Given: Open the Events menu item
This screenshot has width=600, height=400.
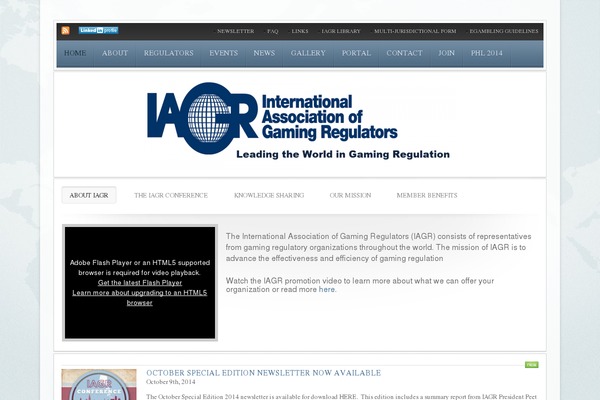Looking at the screenshot, I should 223,53.
